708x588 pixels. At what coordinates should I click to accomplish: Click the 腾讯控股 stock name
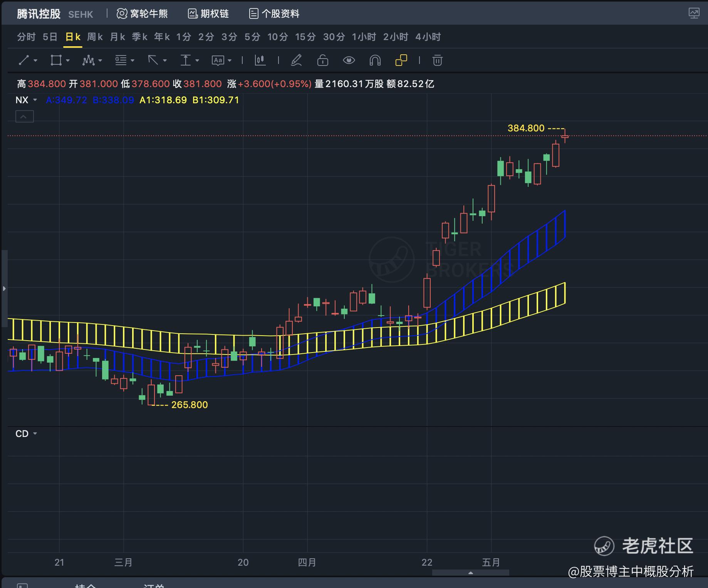[39, 14]
